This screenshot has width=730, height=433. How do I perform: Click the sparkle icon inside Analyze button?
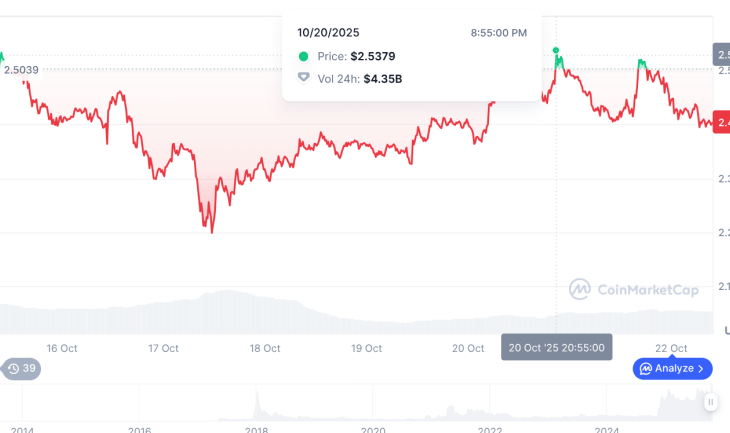[x=646, y=369]
